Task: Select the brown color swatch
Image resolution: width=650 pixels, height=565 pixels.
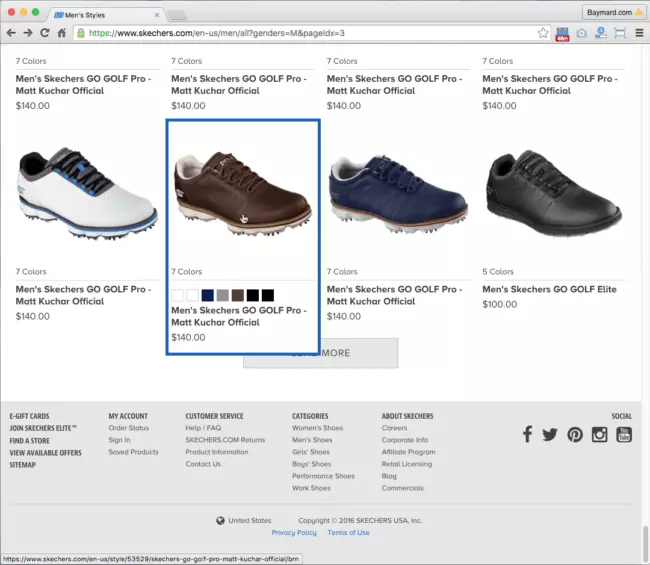Action: click(238, 295)
